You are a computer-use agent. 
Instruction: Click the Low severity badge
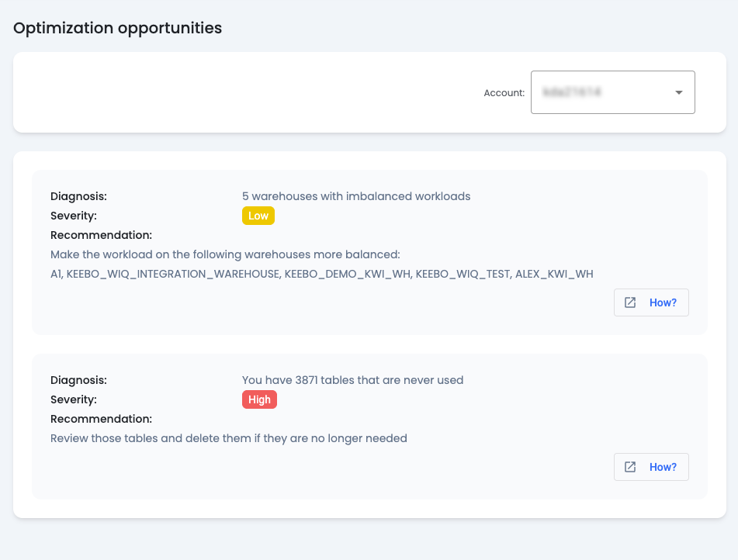coord(258,216)
